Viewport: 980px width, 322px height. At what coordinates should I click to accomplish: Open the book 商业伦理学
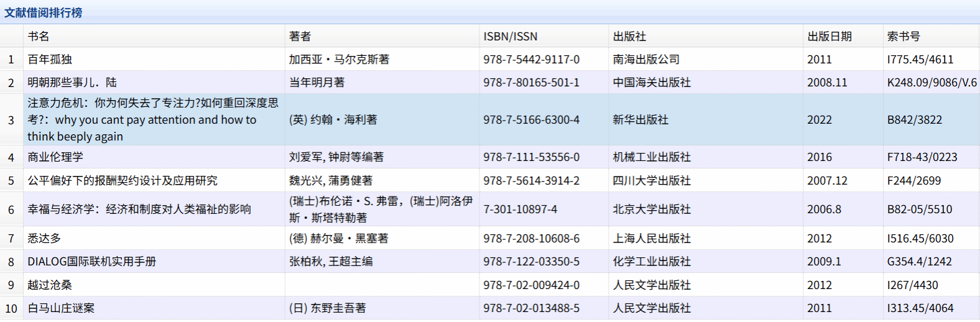[55, 157]
